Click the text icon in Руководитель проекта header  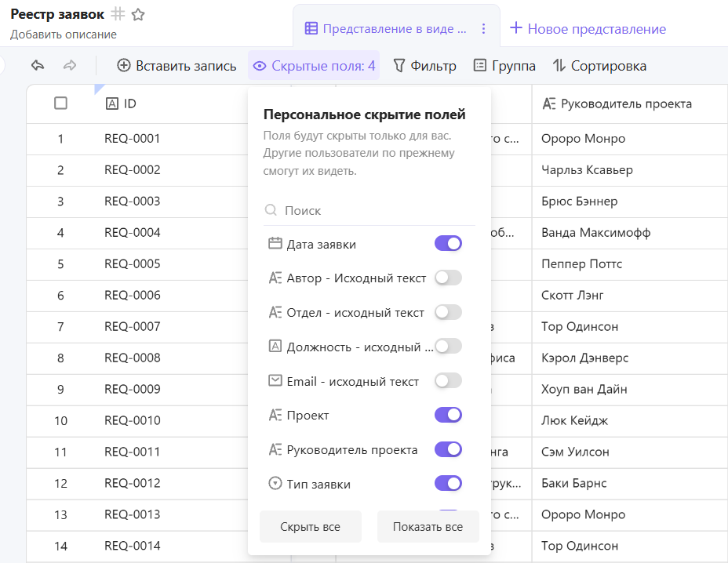549,104
